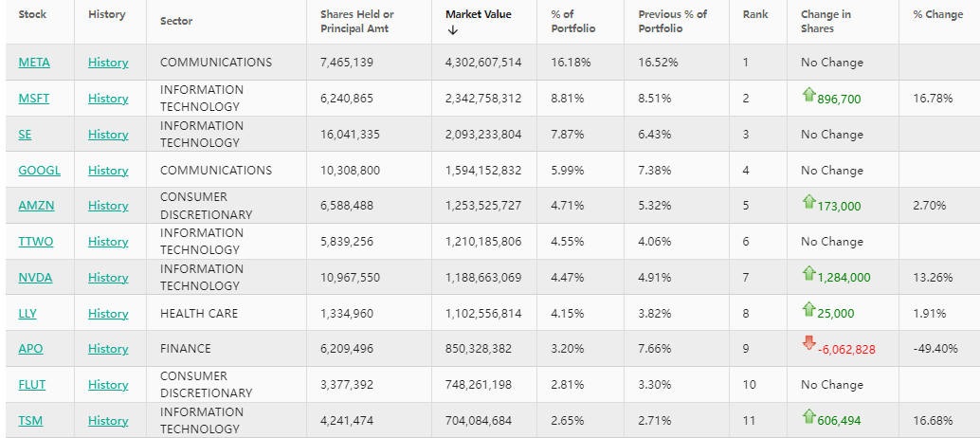
Task: Click the red down arrow in APO row
Action: (808, 344)
